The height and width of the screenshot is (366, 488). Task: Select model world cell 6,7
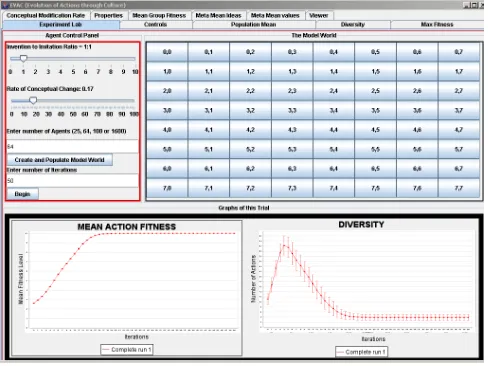click(x=459, y=169)
